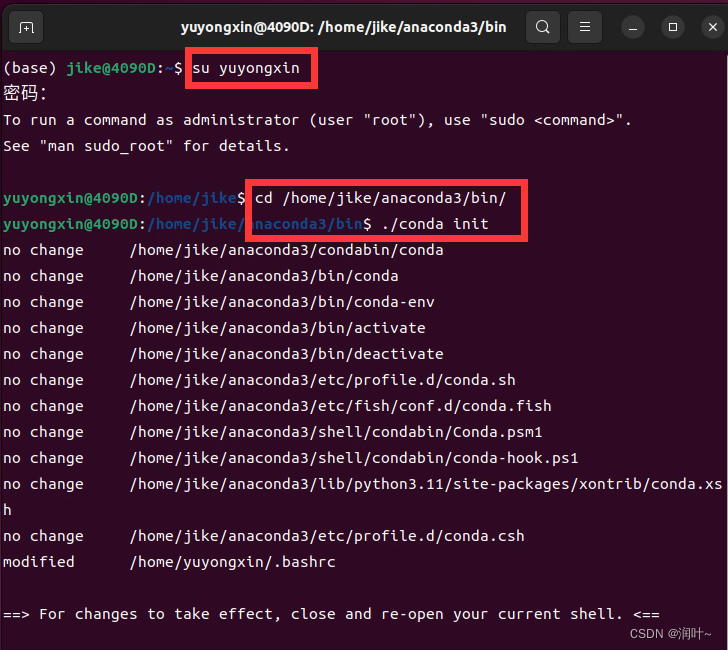Click the '密码:' password prompt line
The width and height of the screenshot is (728, 650).
[25, 94]
